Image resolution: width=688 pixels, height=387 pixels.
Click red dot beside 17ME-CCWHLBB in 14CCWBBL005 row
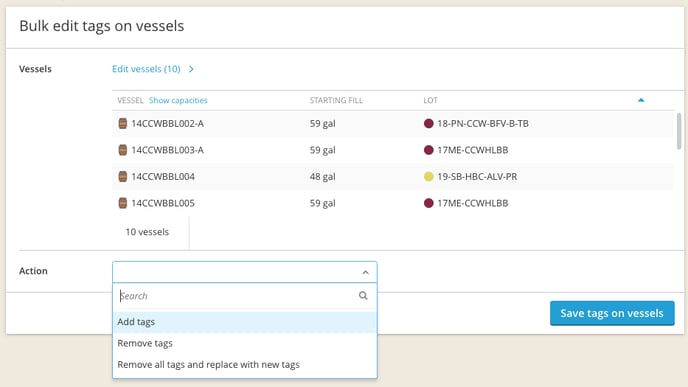click(x=429, y=203)
